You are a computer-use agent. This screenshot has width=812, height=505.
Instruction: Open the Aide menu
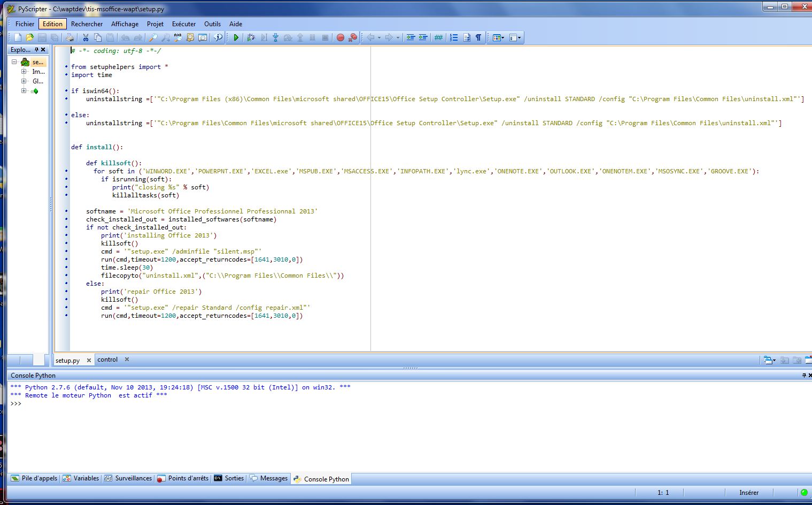pyautogui.click(x=236, y=24)
